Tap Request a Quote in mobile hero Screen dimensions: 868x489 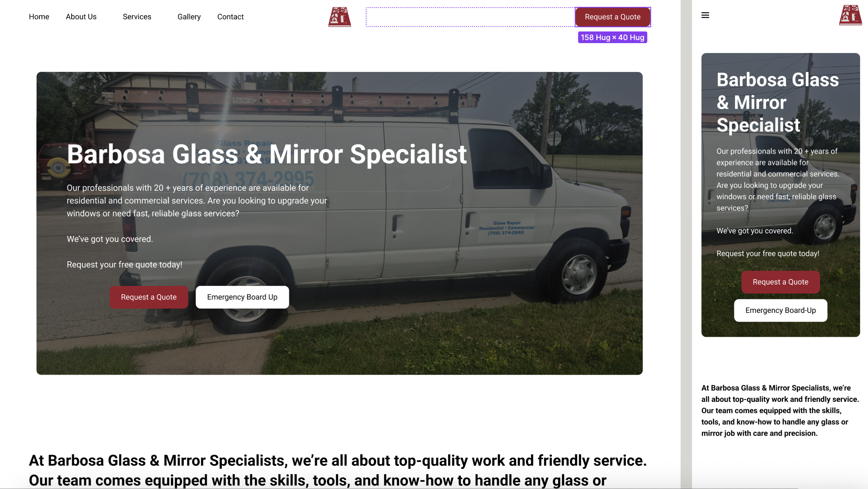click(x=780, y=282)
